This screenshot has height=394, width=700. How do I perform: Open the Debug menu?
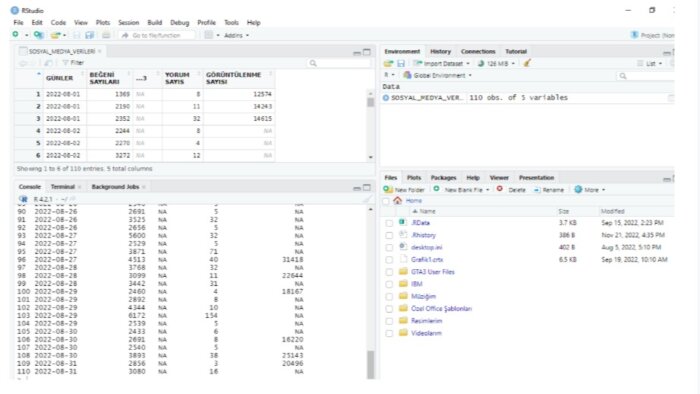(x=179, y=22)
